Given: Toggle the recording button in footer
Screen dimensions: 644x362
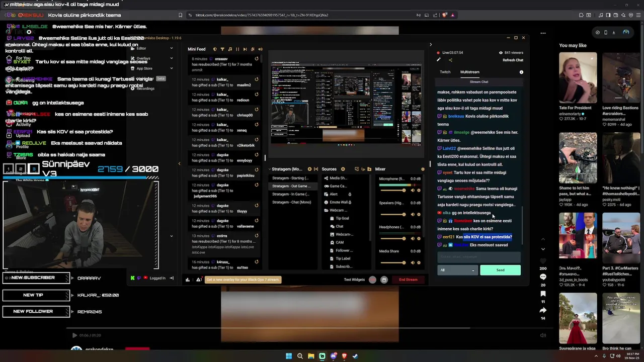Looking at the screenshot, I should (372, 280).
